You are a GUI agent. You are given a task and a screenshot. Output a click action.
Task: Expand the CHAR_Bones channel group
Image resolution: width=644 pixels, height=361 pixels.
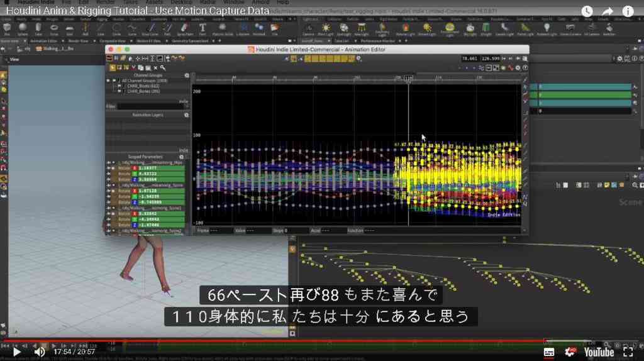pos(119,91)
